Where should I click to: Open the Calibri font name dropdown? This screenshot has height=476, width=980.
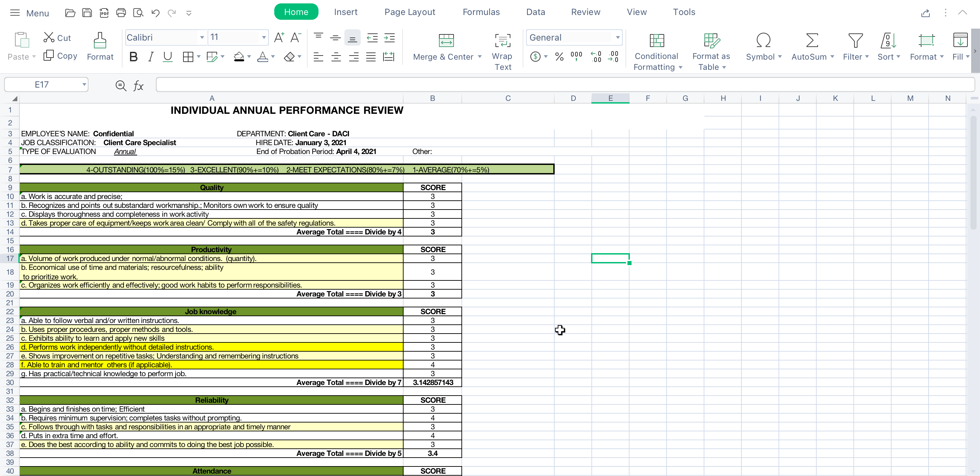coord(202,37)
